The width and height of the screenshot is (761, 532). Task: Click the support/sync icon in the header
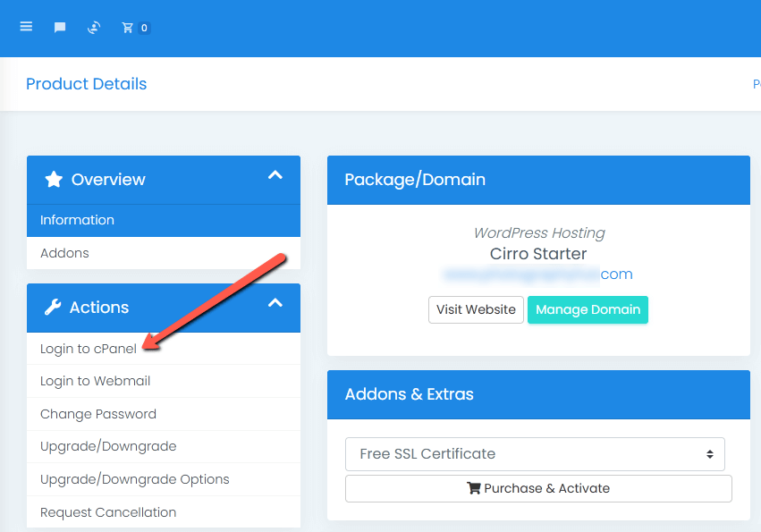(x=93, y=28)
